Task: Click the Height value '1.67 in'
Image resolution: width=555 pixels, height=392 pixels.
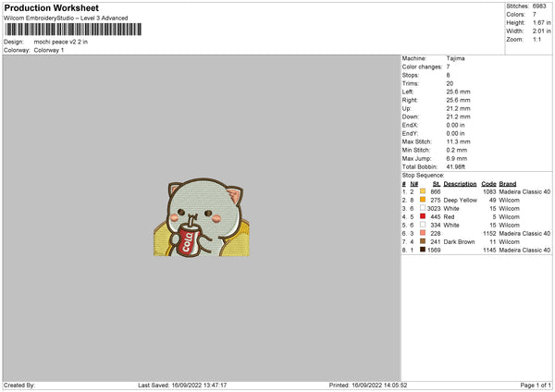Action: pyautogui.click(x=542, y=22)
